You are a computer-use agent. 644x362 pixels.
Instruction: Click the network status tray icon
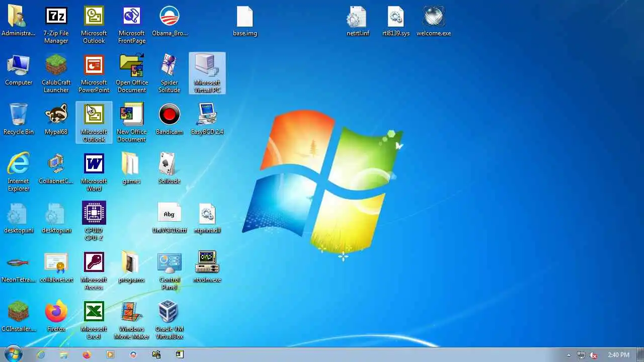(581, 355)
